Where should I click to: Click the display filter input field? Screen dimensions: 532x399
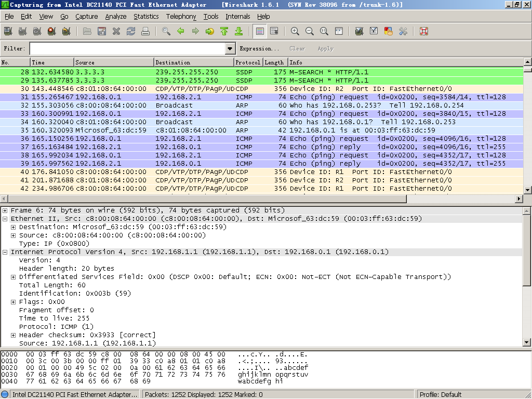[x=128, y=48]
